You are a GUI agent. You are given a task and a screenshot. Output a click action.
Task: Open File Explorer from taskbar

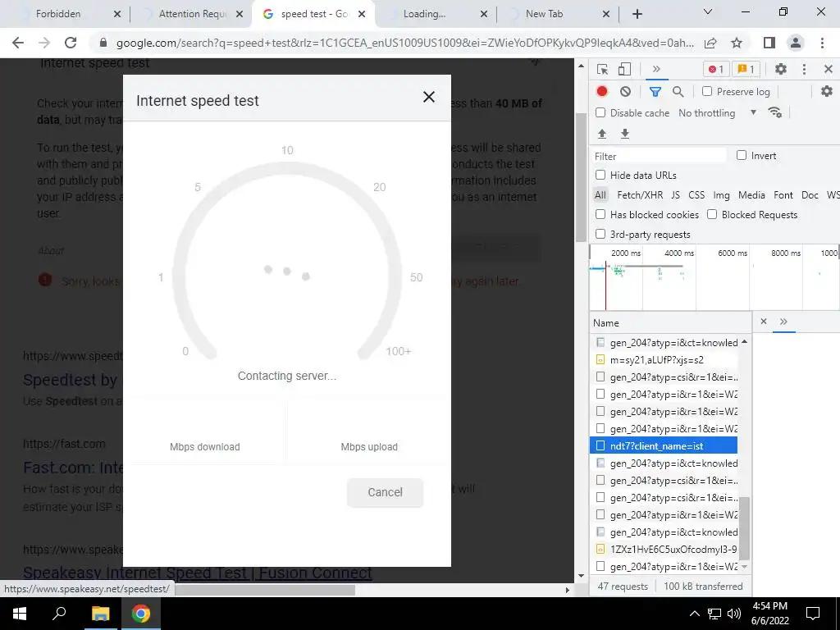click(100, 614)
